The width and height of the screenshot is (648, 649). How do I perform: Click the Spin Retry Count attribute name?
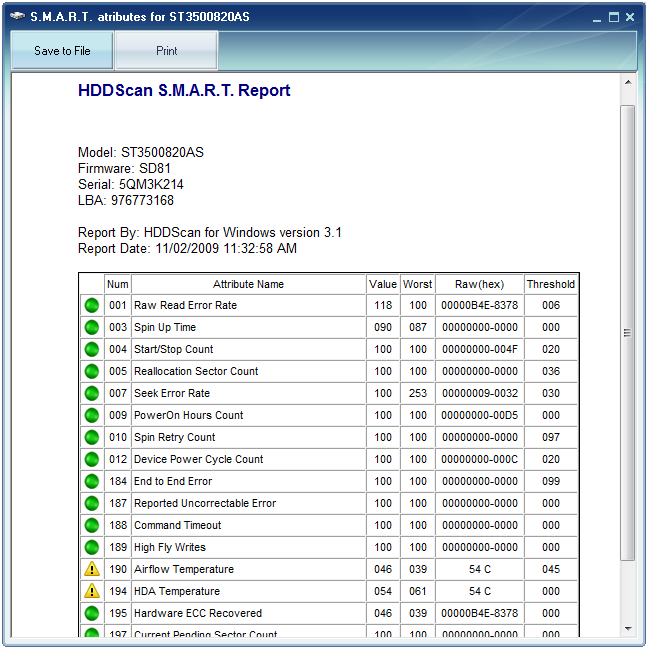175,437
